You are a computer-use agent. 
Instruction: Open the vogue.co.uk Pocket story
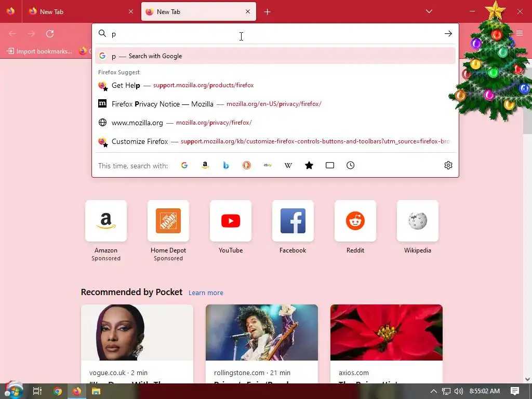point(137,344)
